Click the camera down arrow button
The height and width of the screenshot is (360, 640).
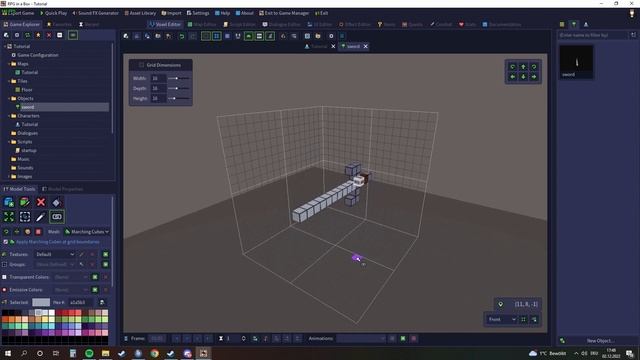pyautogui.click(x=523, y=77)
